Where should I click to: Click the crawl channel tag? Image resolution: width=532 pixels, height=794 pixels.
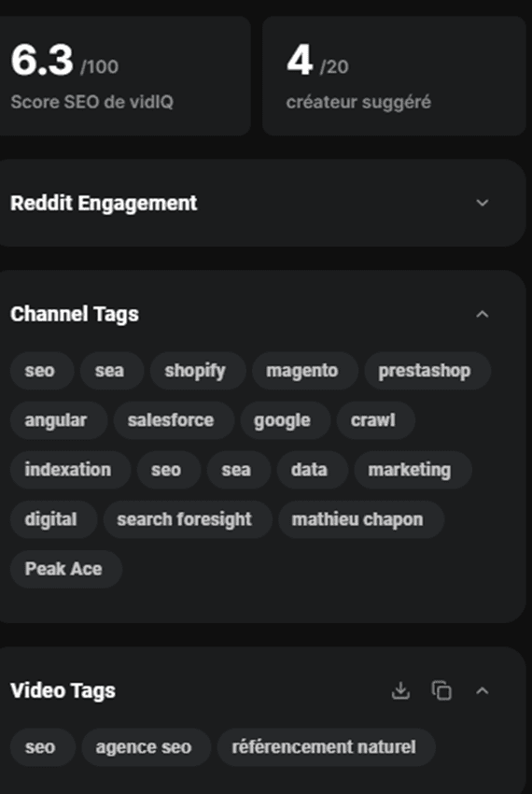pos(375,420)
